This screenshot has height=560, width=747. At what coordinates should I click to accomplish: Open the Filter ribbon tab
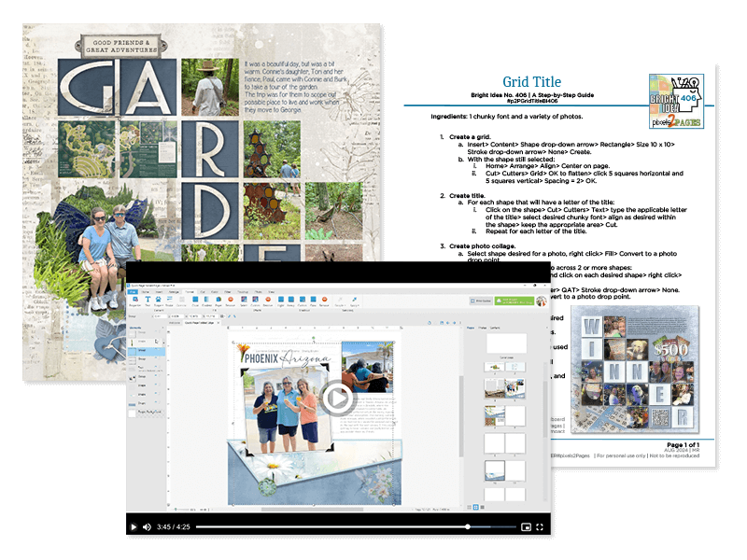click(228, 291)
